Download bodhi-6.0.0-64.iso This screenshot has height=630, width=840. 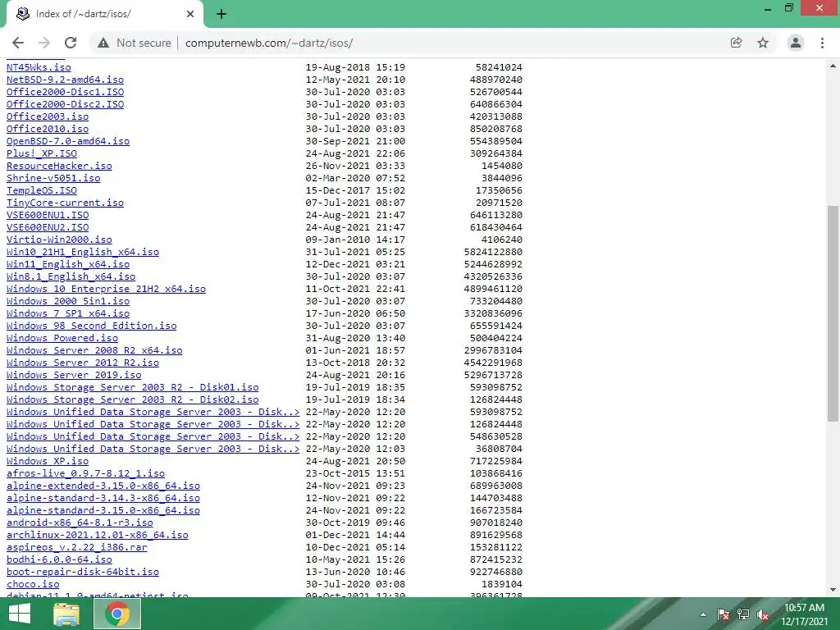tap(59, 559)
